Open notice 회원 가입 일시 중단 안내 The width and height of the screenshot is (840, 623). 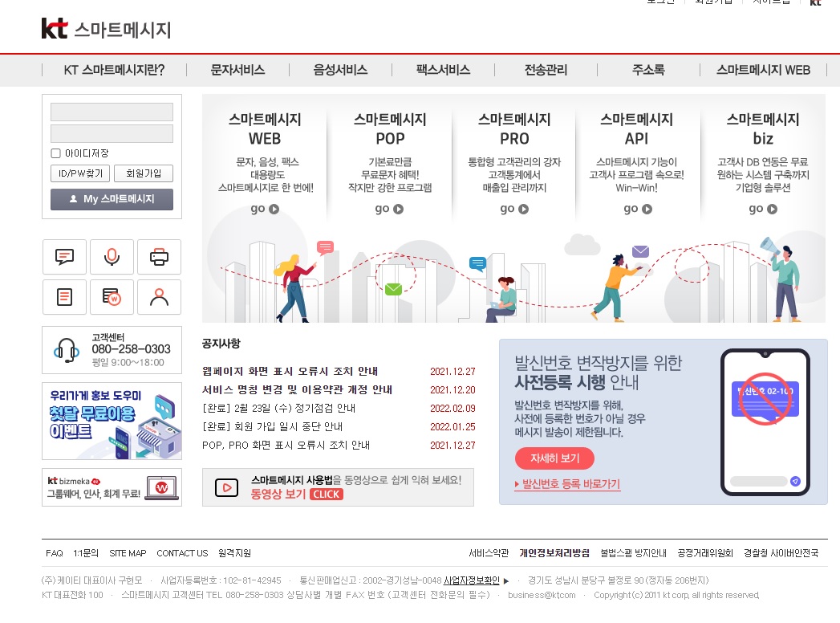click(x=272, y=427)
